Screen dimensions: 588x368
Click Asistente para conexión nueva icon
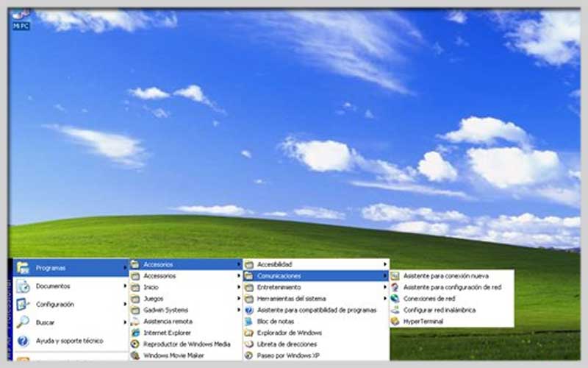pos(395,276)
